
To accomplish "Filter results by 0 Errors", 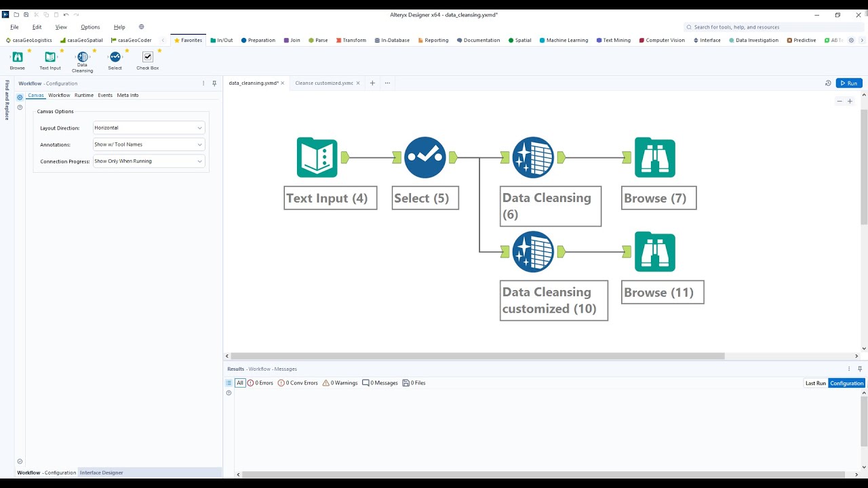I will 260,383.
